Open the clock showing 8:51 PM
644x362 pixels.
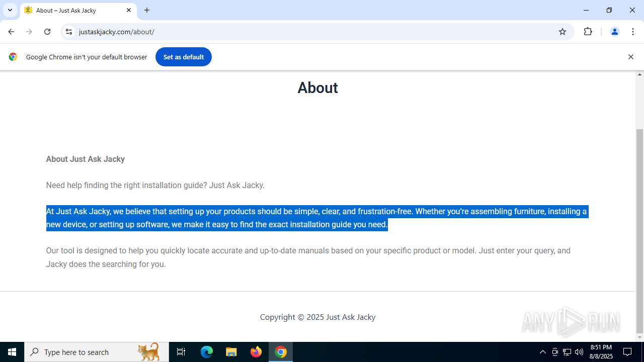[x=601, y=352]
